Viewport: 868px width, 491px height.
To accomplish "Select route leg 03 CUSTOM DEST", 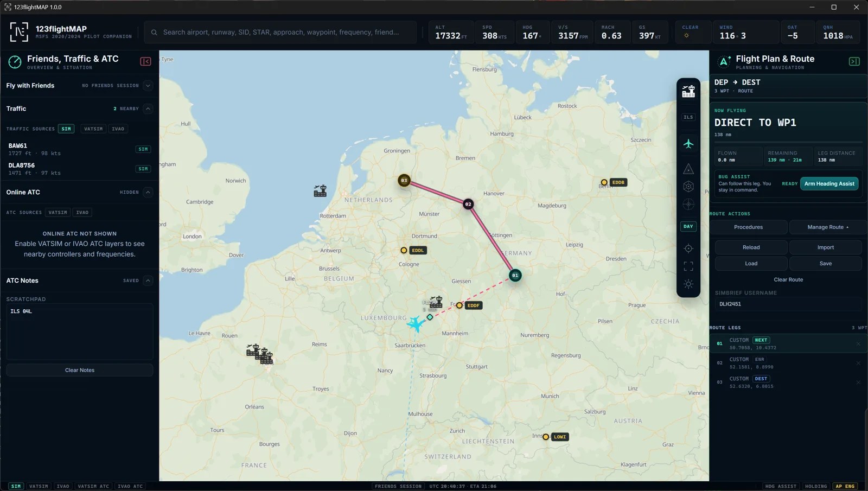I will (x=788, y=382).
